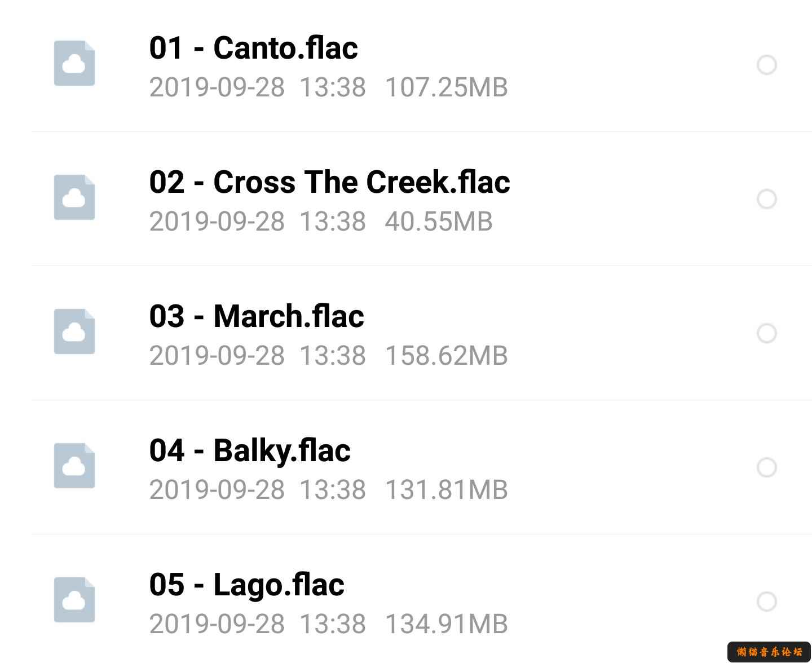
Task: Click the cloud file icon for Canto.flac
Action: click(74, 63)
